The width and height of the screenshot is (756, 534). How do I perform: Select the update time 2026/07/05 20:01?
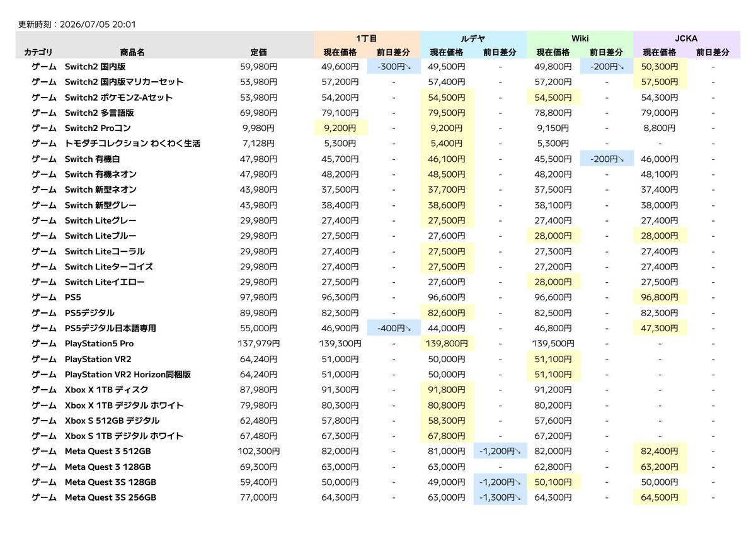click(98, 25)
